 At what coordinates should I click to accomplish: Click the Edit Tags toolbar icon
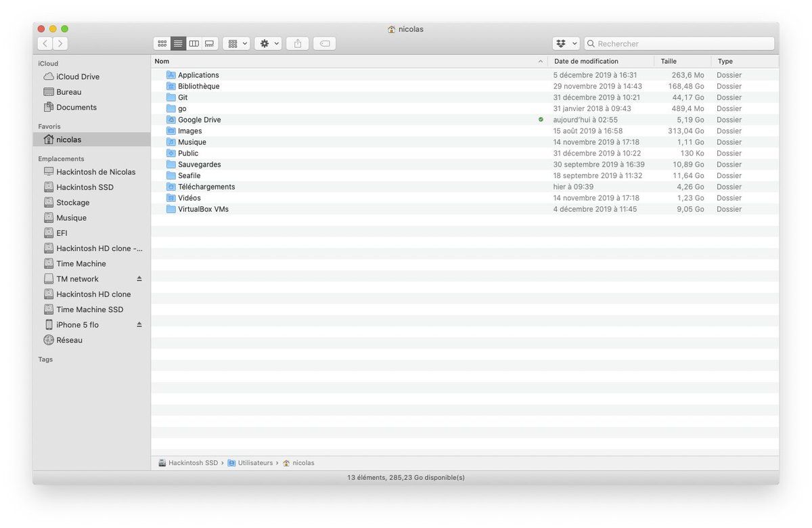(x=325, y=43)
